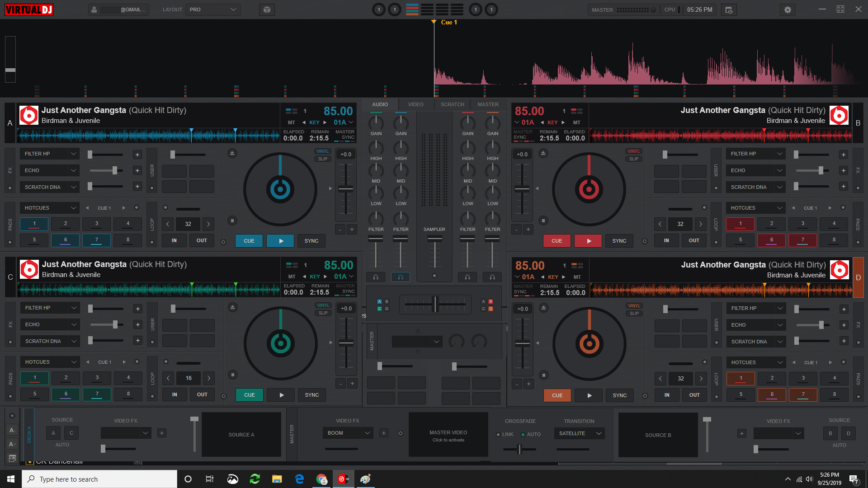This screenshot has height=488, width=868.
Task: Click the next key arrow on Deck B
Action: pyautogui.click(x=563, y=122)
